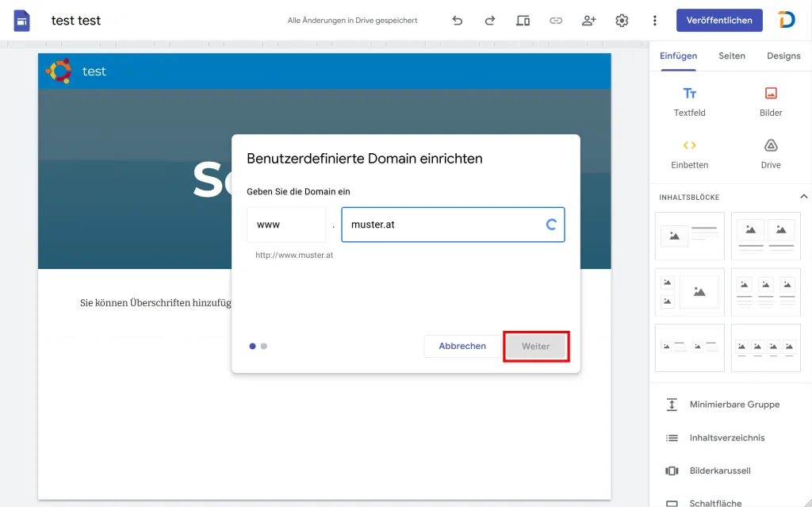Collapse the Inhaltsblöcke section
The image size is (812, 507).
coord(803,197)
